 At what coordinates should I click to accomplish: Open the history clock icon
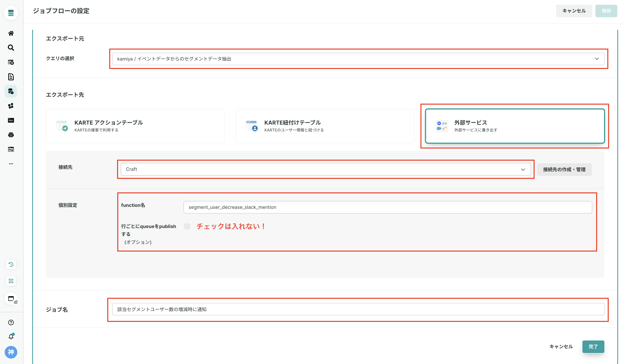tap(11, 264)
